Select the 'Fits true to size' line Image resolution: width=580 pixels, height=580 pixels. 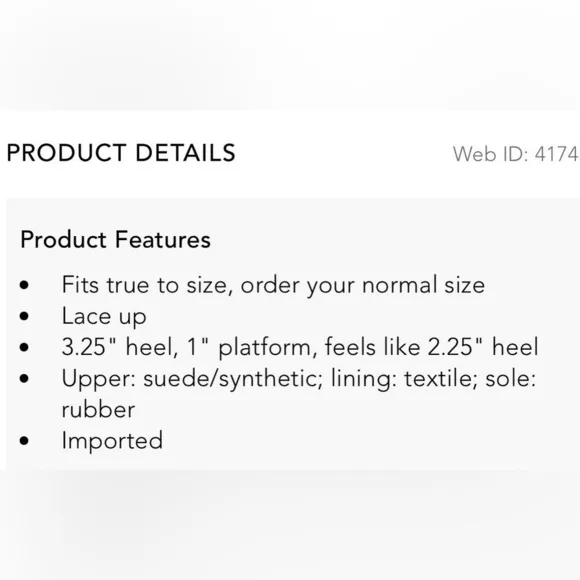click(273, 285)
